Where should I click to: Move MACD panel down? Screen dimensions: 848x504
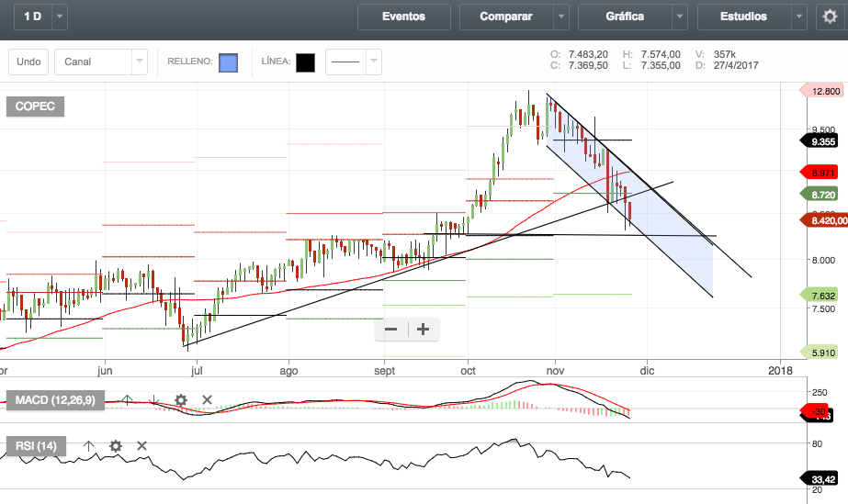click(x=154, y=399)
